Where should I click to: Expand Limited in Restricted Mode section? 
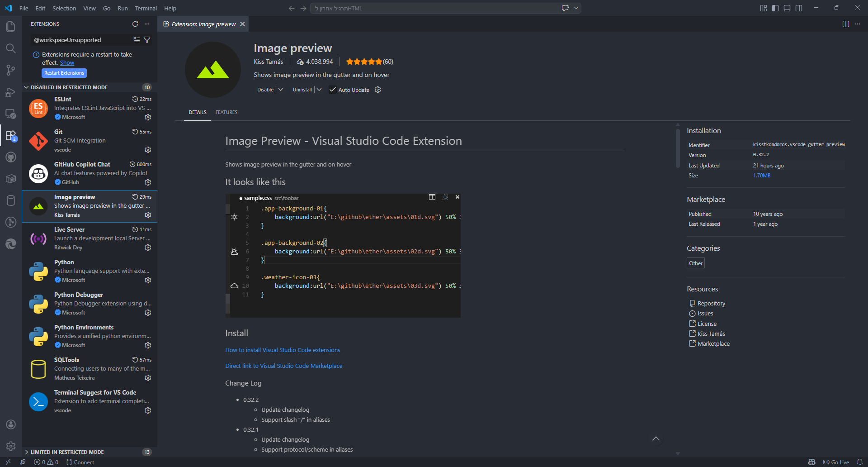[67, 452]
